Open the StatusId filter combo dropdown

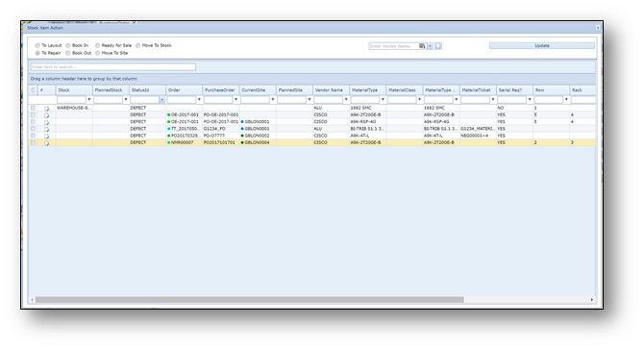point(161,100)
